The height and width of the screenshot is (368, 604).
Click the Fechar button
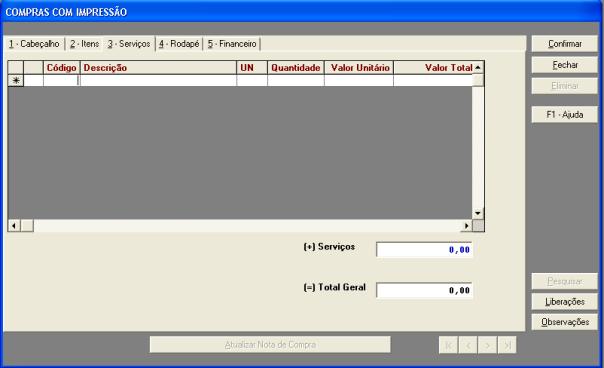[x=565, y=65]
